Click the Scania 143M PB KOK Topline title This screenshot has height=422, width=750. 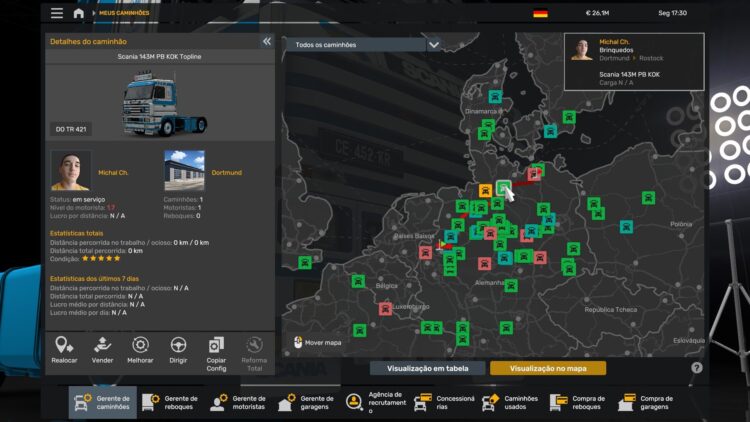tap(159, 56)
